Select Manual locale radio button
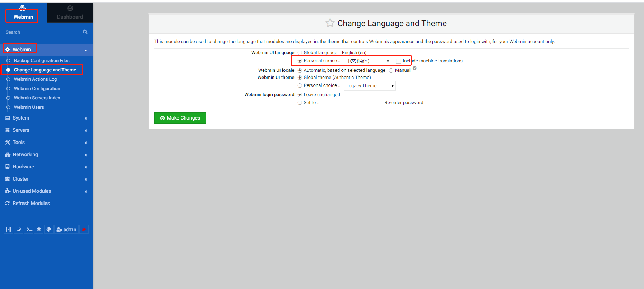Viewport: 644px width, 289px height. [x=391, y=70]
